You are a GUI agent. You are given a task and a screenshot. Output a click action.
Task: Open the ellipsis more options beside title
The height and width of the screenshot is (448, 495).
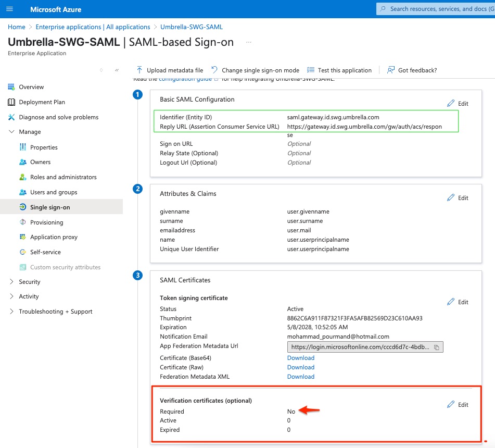(x=249, y=42)
